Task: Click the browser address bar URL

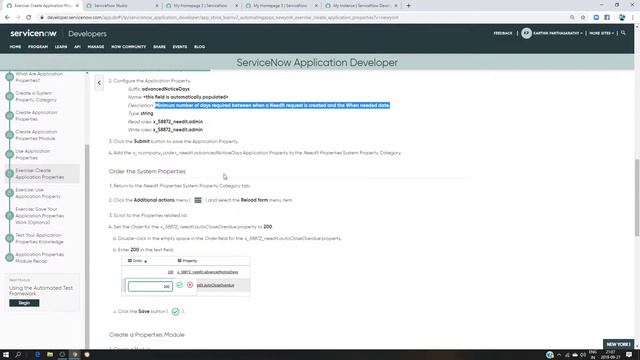Action: (222, 18)
